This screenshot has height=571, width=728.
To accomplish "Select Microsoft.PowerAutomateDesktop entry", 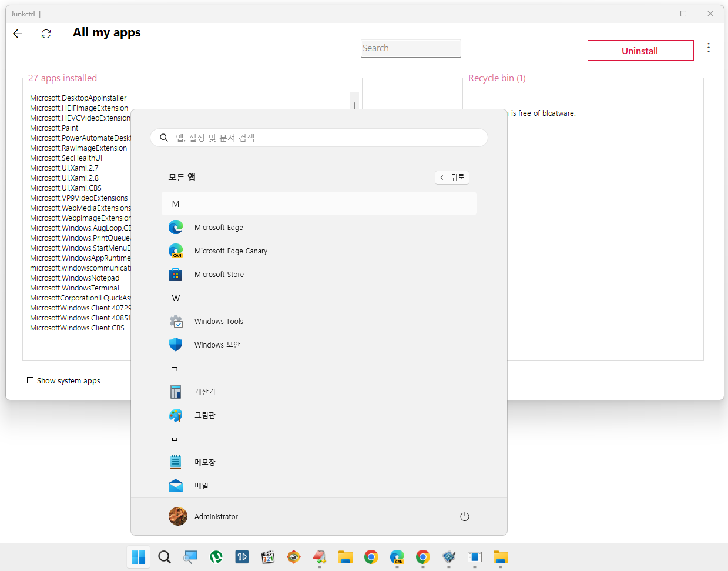I will (80, 138).
